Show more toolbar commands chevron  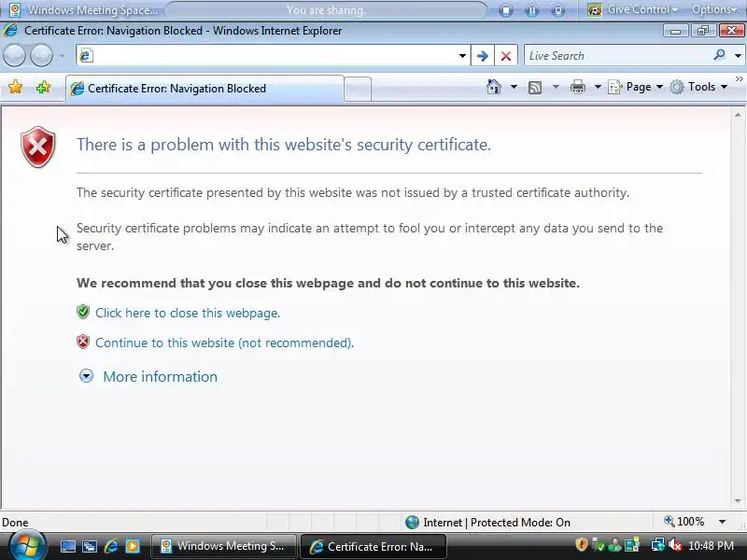point(739,79)
